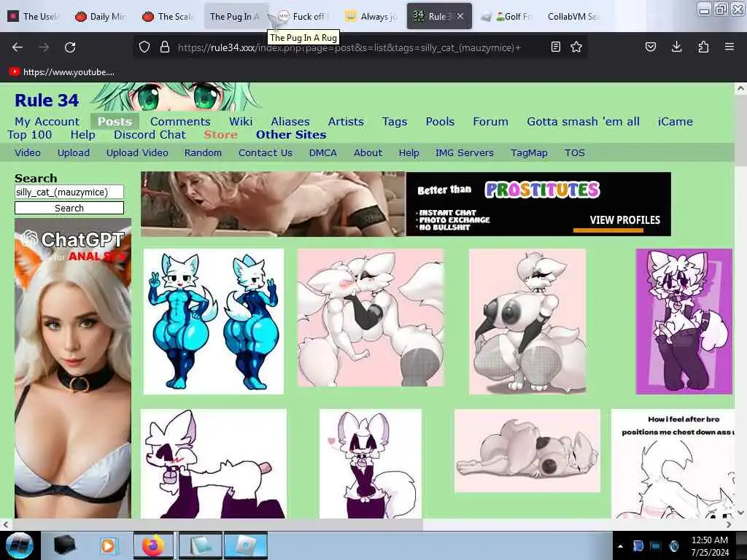Click the vertical scrollbar up arrow
This screenshot has height=560, width=747.
tap(740, 88)
